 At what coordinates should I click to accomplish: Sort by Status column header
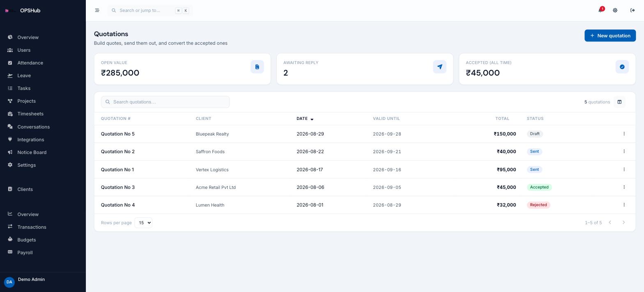(535, 119)
